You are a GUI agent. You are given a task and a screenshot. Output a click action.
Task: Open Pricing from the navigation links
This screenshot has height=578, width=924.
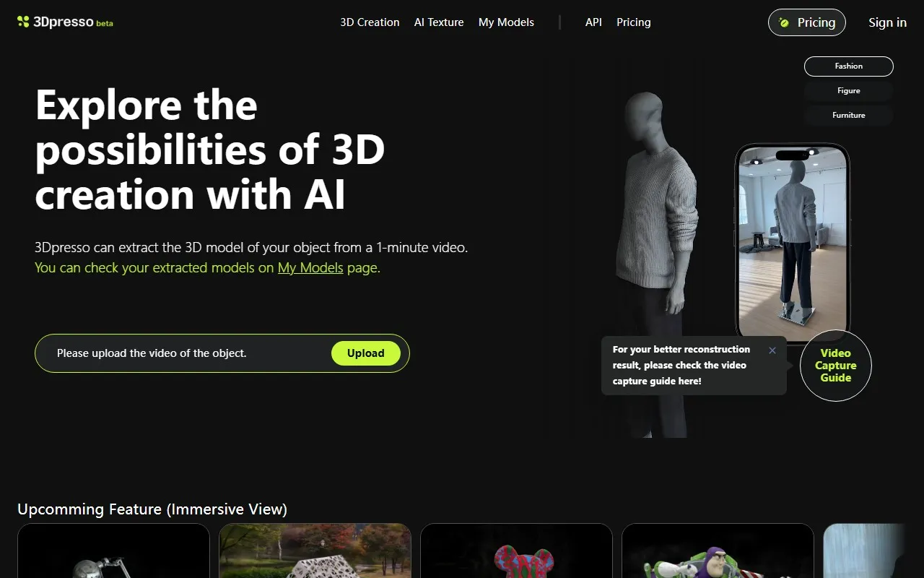tap(633, 22)
